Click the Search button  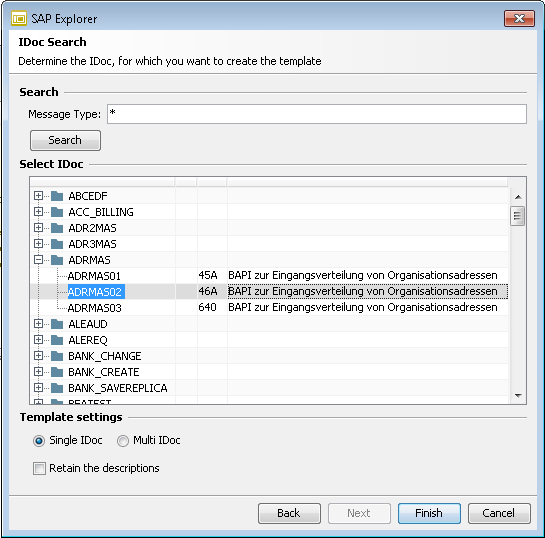coord(65,140)
